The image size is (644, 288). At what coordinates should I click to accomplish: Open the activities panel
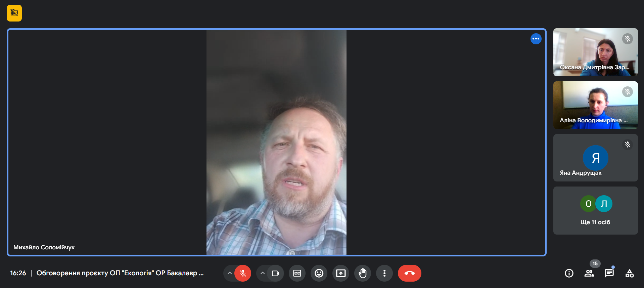tap(630, 273)
